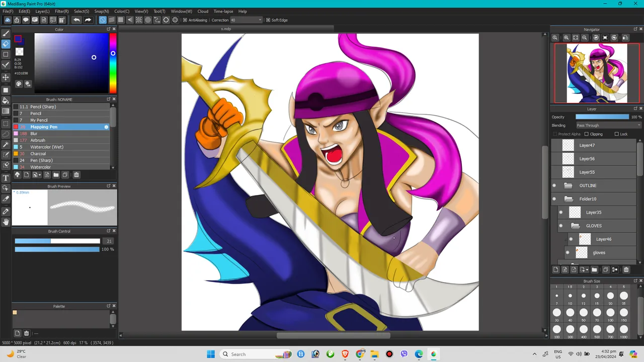Add a new folder in the Layer panel
Image resolution: width=644 pixels, height=362 pixels.
[594, 270]
